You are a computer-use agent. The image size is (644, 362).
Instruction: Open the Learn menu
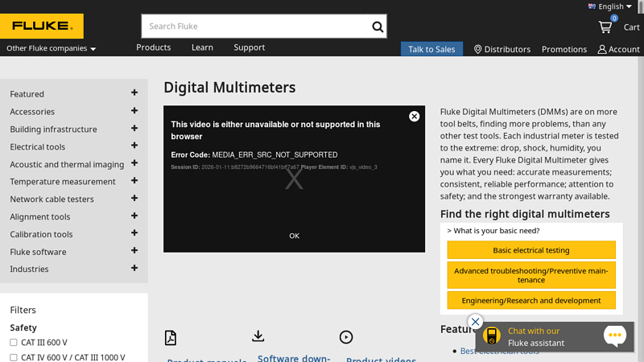(x=202, y=47)
